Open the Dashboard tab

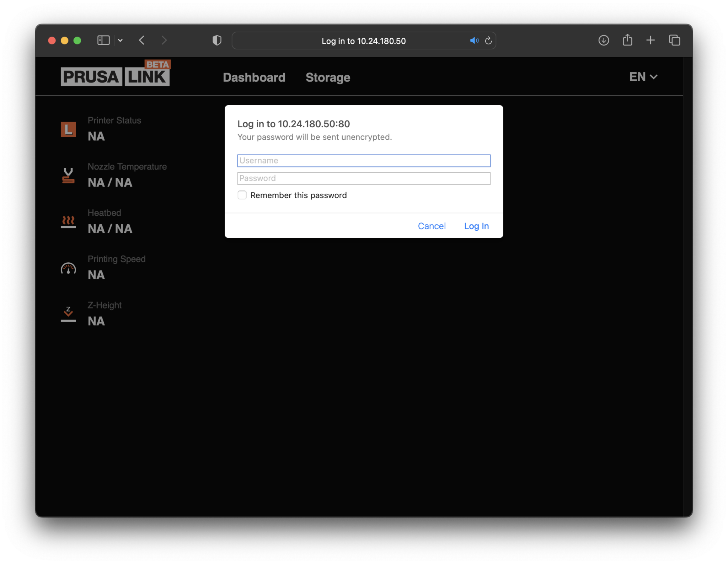[254, 77]
